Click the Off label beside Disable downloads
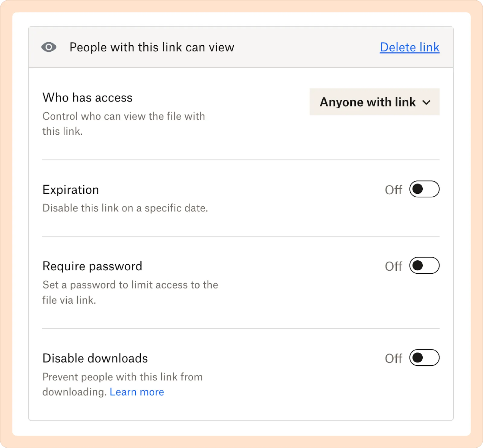The height and width of the screenshot is (448, 483). click(393, 359)
